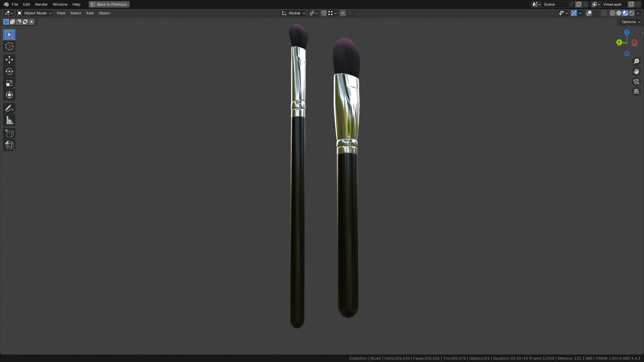The image size is (644, 362).
Task: Open the Object Mode dropdown
Action: point(35,13)
